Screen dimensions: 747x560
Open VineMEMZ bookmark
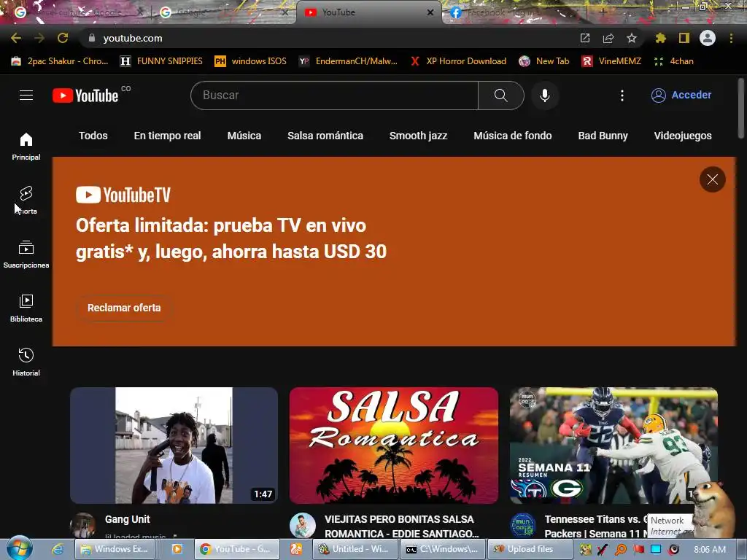[611, 61]
